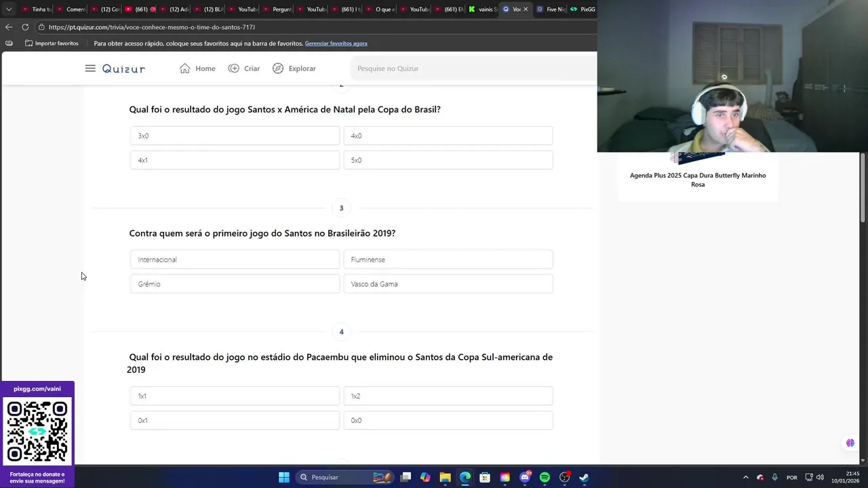
Task: Open File Explorer from taskbar
Action: 445,477
